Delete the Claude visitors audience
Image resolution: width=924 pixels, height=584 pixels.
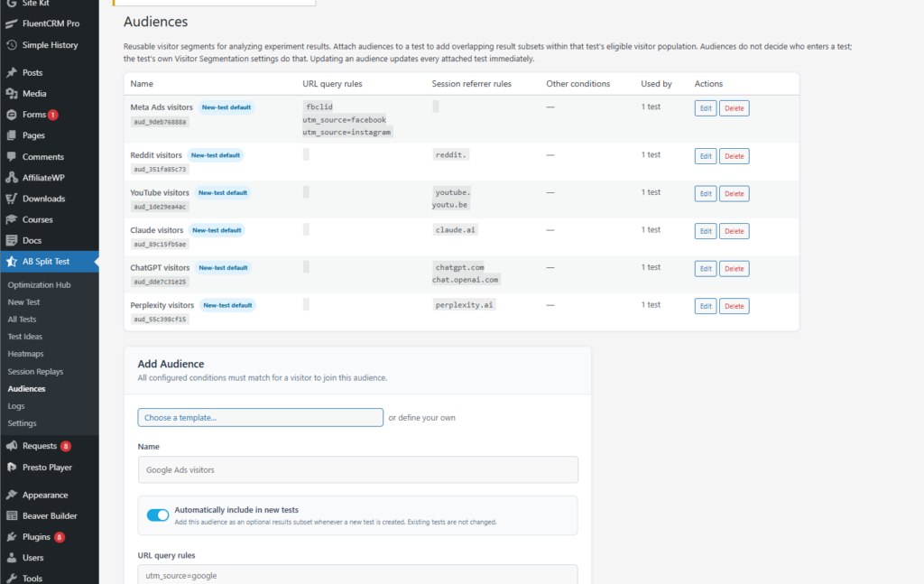[734, 231]
